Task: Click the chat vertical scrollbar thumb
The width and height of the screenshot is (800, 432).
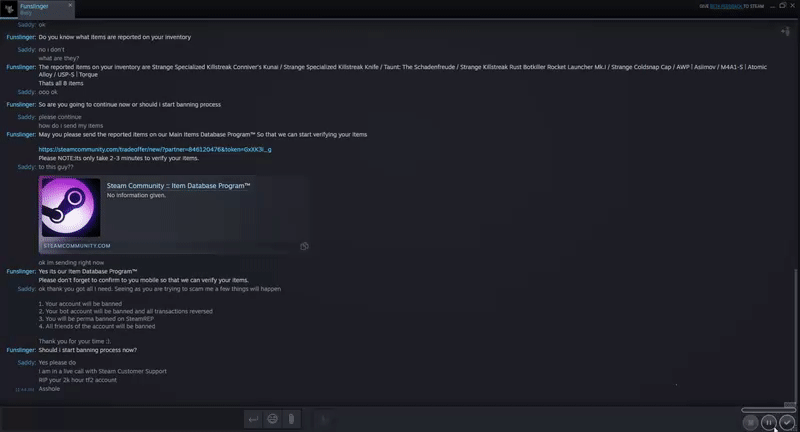Action: tap(797, 337)
